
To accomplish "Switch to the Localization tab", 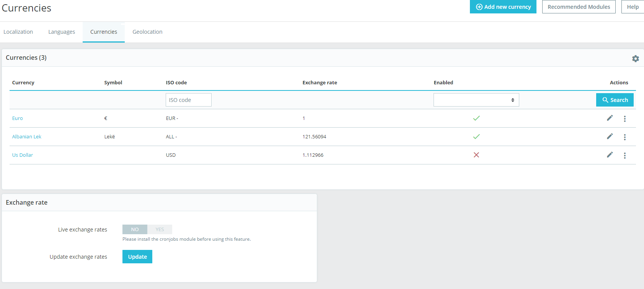I will [x=18, y=32].
